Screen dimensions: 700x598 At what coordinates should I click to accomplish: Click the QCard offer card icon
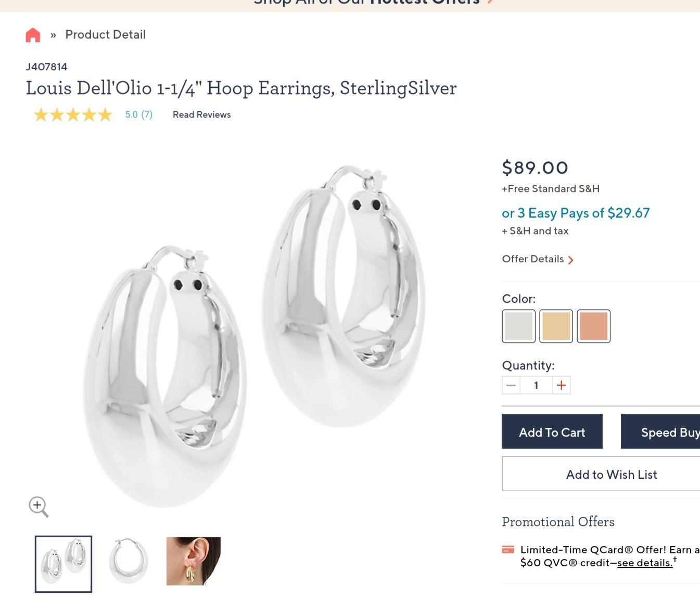click(508, 550)
